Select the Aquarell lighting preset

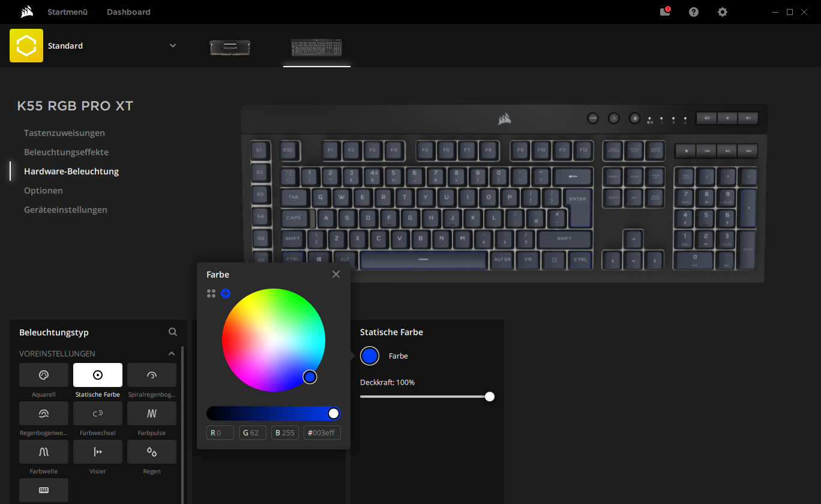[44, 375]
